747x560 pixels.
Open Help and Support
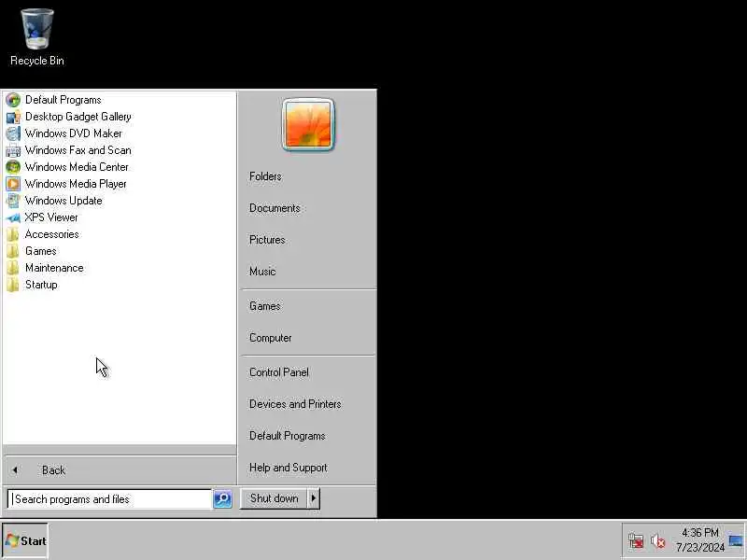(289, 468)
